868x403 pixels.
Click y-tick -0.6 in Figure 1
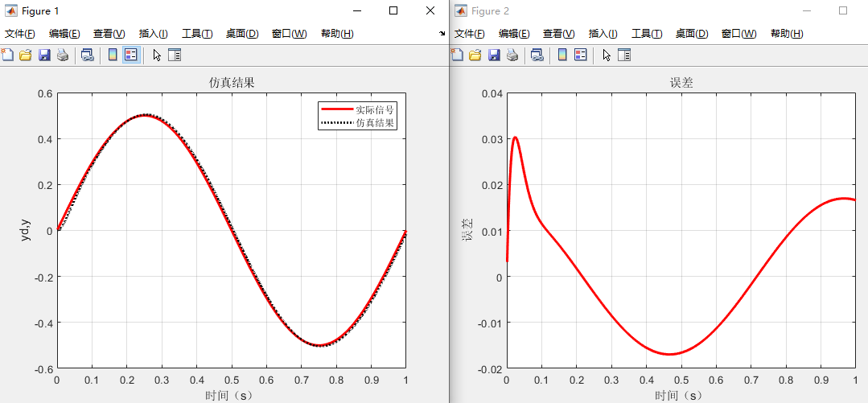pyautogui.click(x=44, y=368)
